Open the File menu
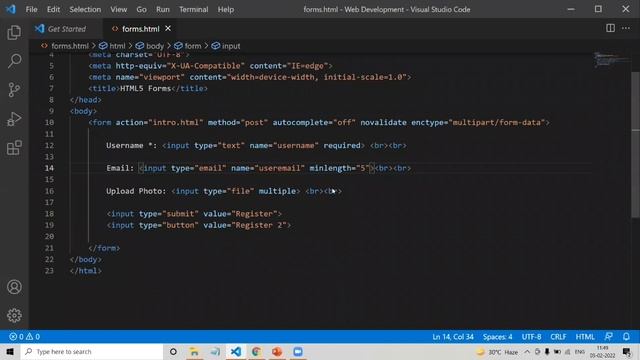Image resolution: width=640 pixels, height=360 pixels. pos(31,9)
